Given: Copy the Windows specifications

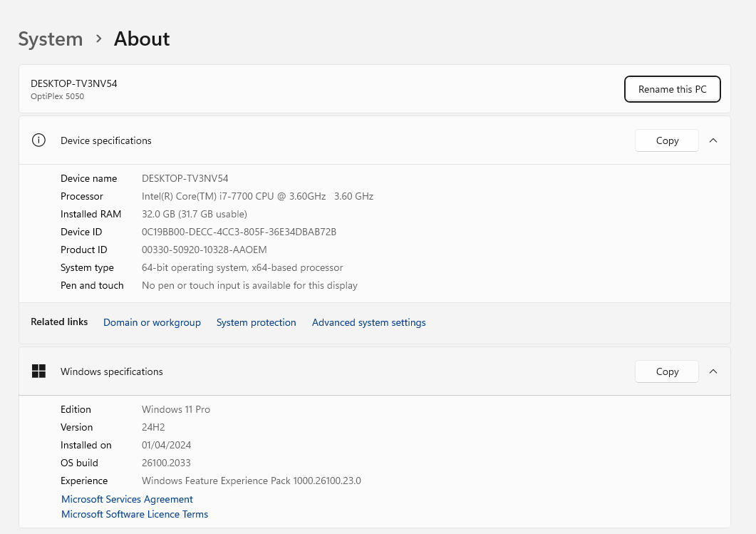Looking at the screenshot, I should point(667,371).
